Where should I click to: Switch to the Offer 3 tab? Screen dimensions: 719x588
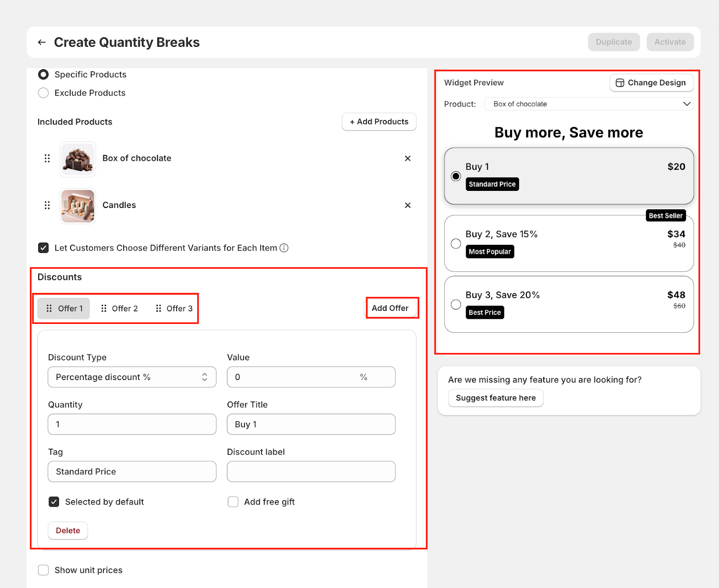pos(174,309)
